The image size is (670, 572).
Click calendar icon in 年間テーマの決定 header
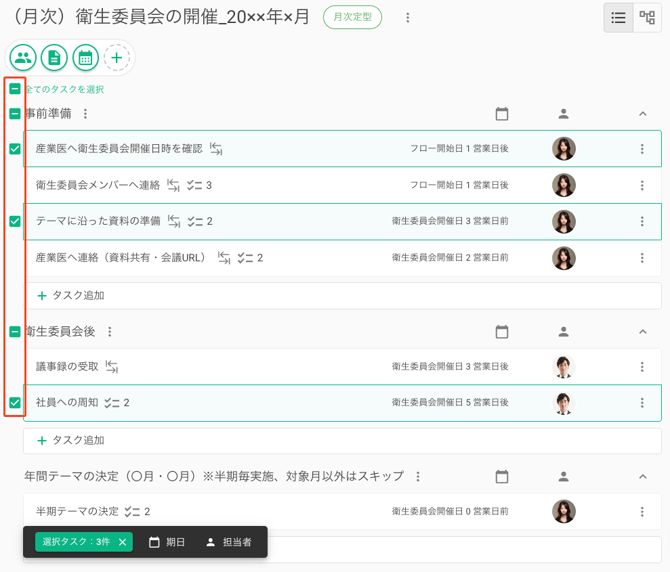click(x=502, y=476)
